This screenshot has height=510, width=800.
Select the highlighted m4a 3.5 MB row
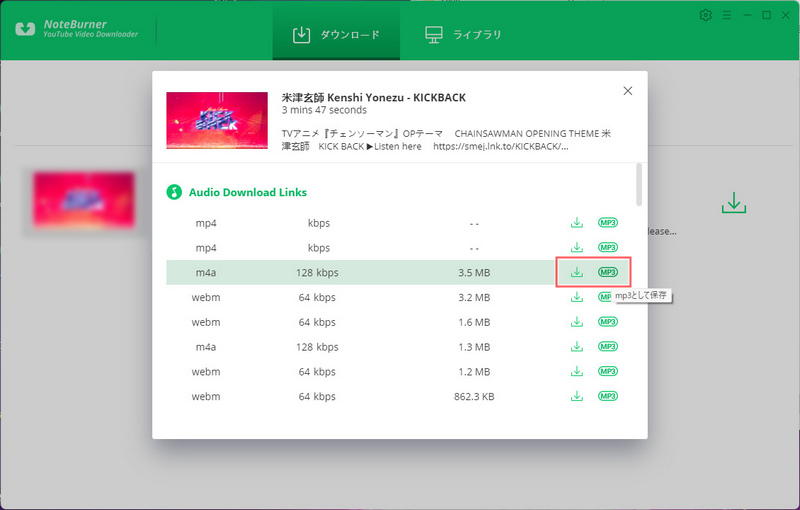[x=360, y=272]
